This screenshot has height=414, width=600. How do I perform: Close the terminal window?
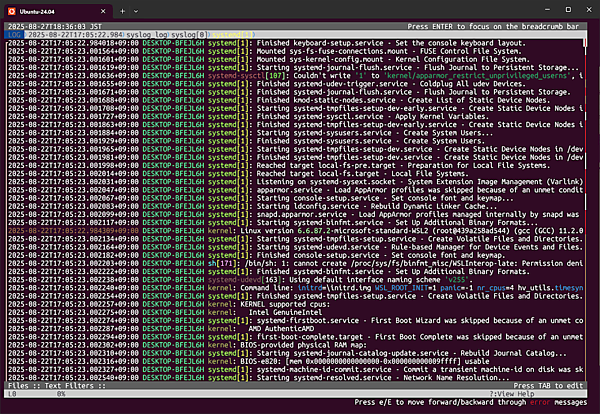[584, 9]
